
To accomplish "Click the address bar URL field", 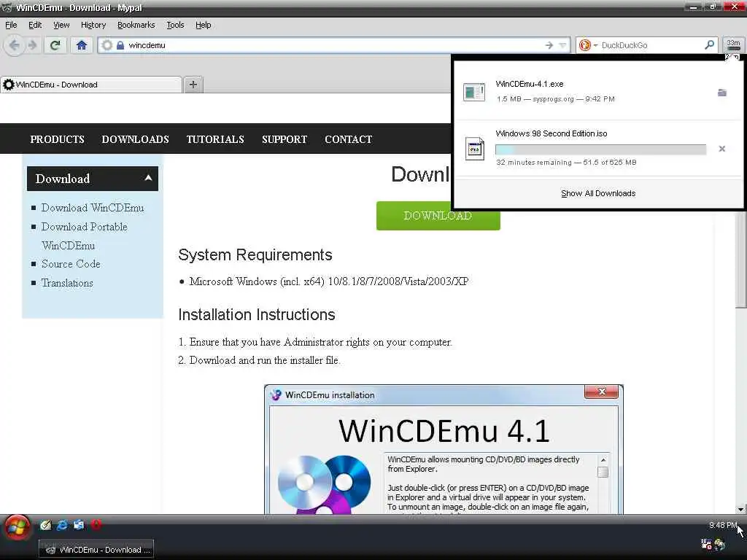I will click(x=333, y=45).
